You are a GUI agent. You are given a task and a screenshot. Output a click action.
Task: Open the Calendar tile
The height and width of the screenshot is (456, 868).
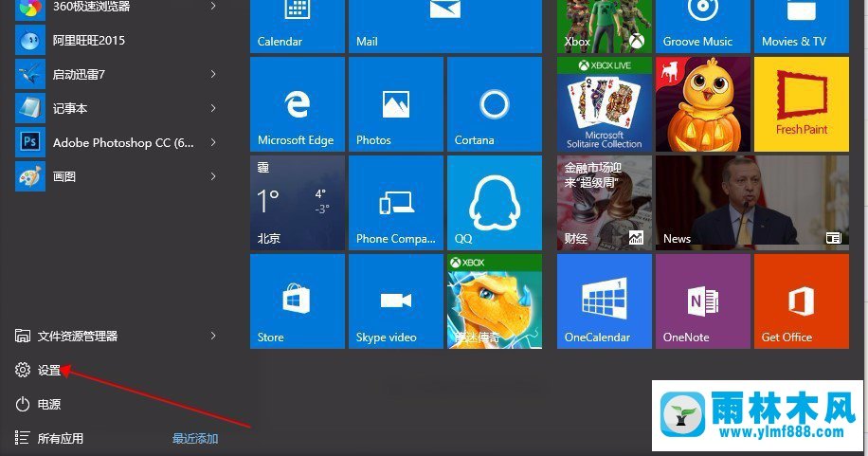click(x=298, y=26)
